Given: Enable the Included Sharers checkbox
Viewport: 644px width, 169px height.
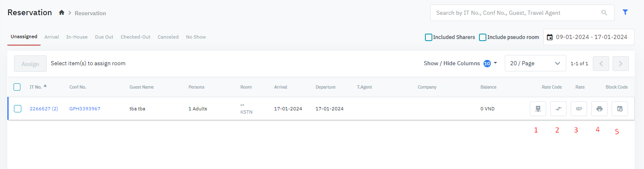Looking at the screenshot, I should point(429,37).
